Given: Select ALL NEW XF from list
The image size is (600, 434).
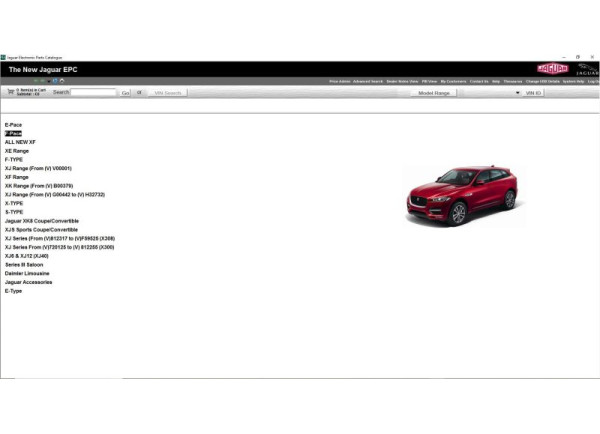Looking at the screenshot, I should click(20, 142).
